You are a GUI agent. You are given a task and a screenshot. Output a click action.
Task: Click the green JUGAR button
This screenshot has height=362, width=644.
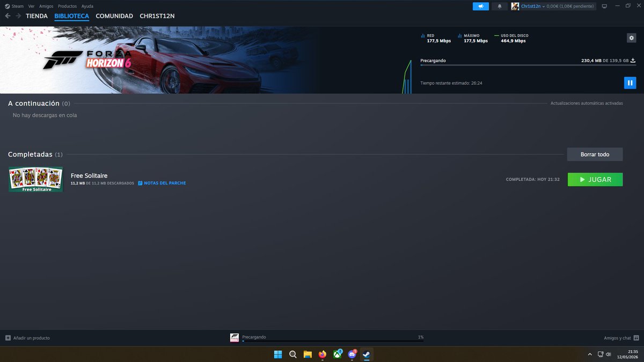point(595,180)
